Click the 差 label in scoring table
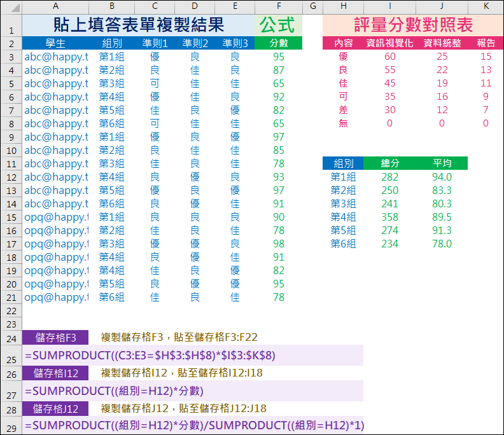The height and width of the screenshot is (435, 504). pos(343,110)
